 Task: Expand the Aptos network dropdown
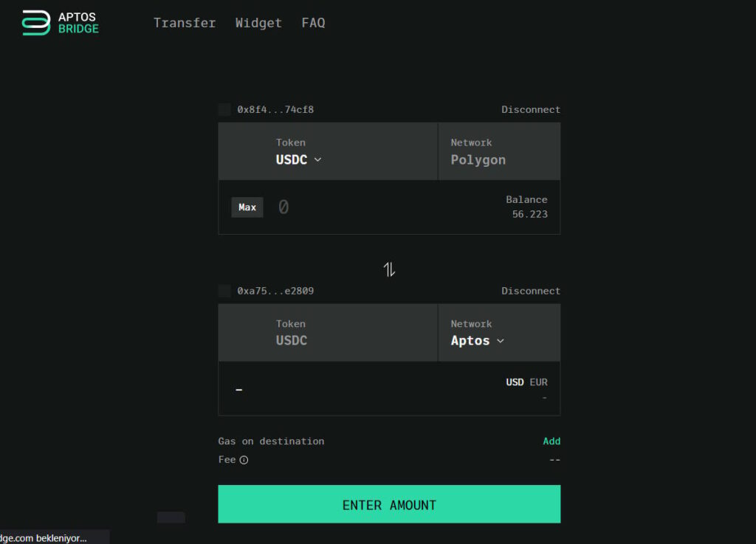pyautogui.click(x=478, y=341)
